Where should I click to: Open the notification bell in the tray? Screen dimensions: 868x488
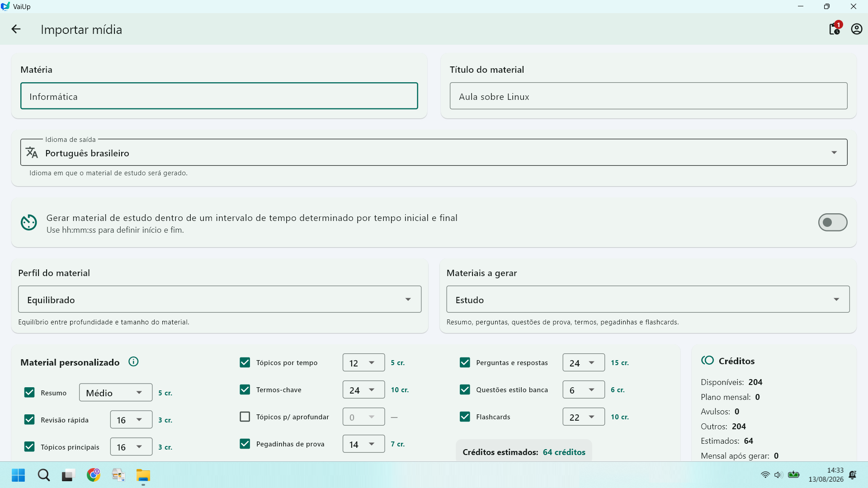tap(853, 475)
